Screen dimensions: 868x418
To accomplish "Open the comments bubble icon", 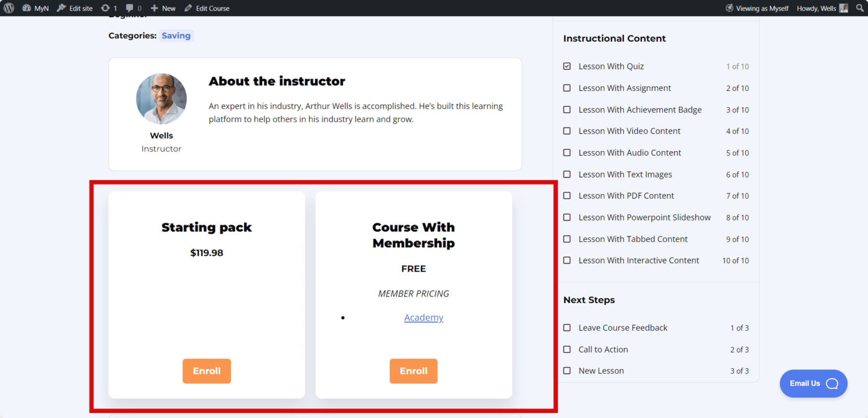I will pos(130,8).
